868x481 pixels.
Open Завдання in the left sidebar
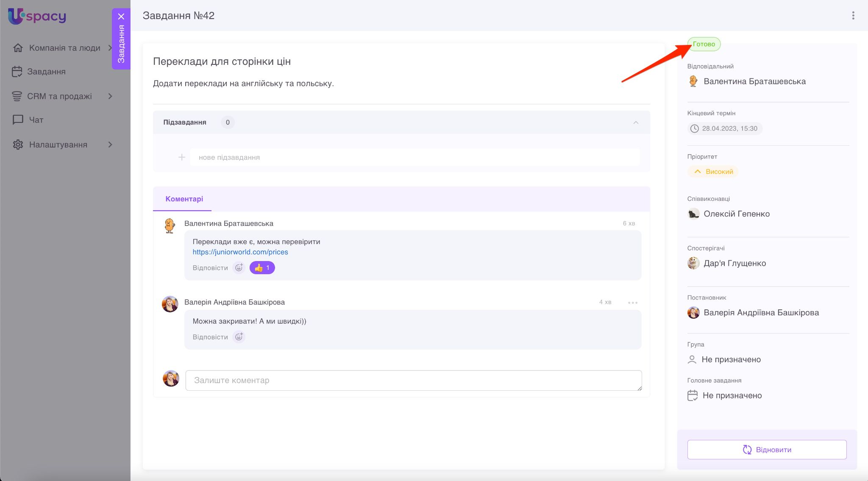46,72
